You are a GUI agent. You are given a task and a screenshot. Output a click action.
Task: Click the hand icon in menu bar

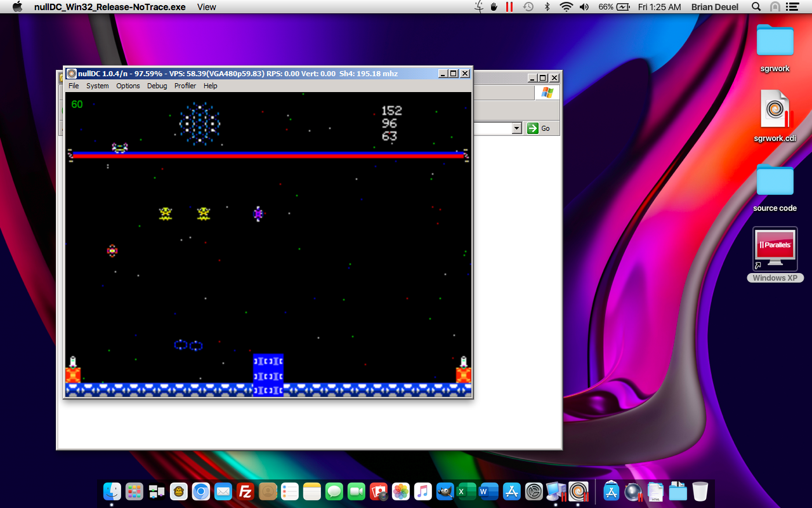click(493, 7)
